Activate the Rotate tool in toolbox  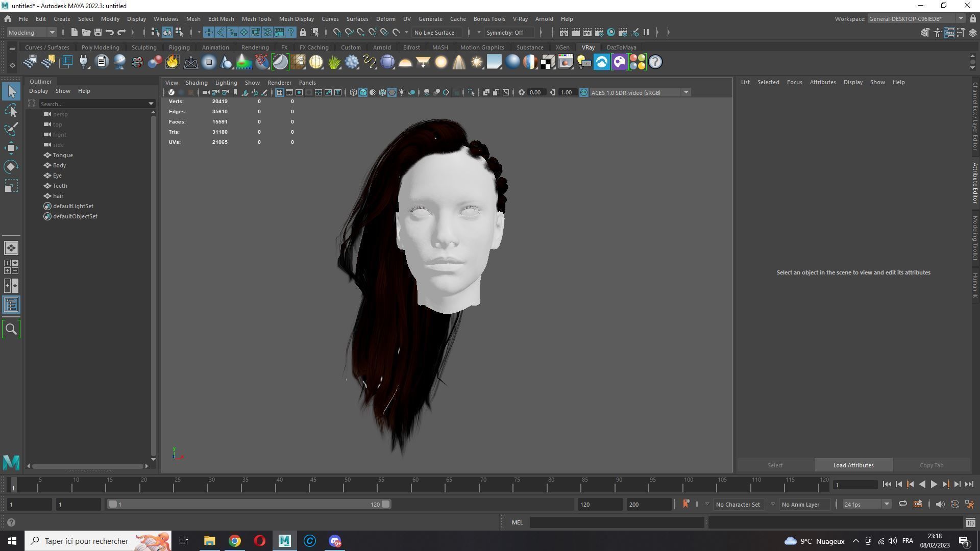[11, 167]
